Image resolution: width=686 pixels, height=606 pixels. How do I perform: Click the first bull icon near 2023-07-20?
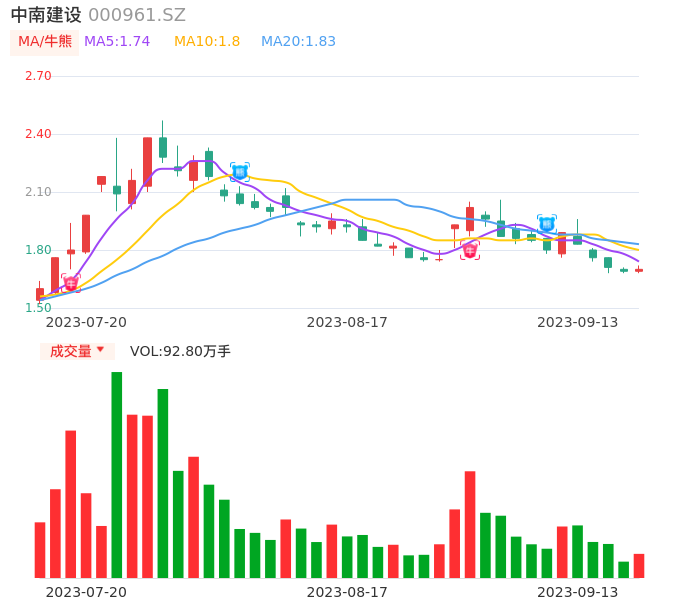(71, 284)
